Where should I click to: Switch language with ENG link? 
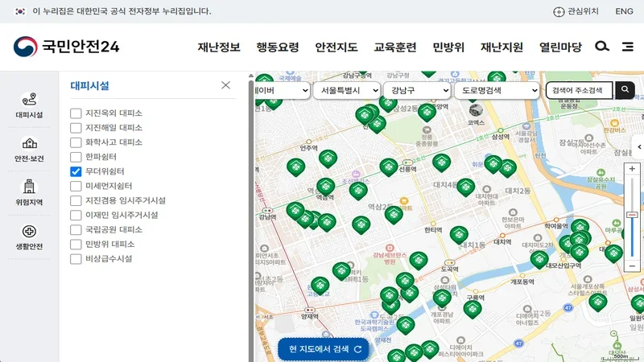click(624, 11)
